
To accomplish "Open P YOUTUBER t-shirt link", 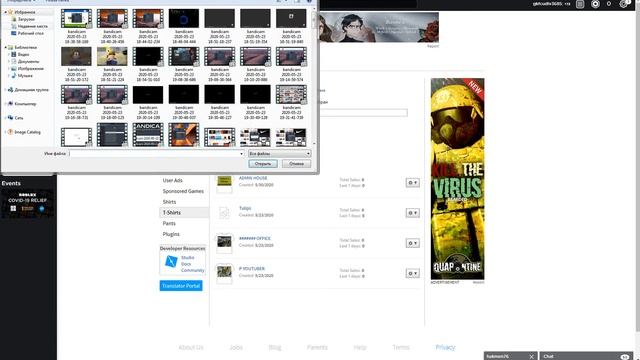I will click(x=252, y=269).
